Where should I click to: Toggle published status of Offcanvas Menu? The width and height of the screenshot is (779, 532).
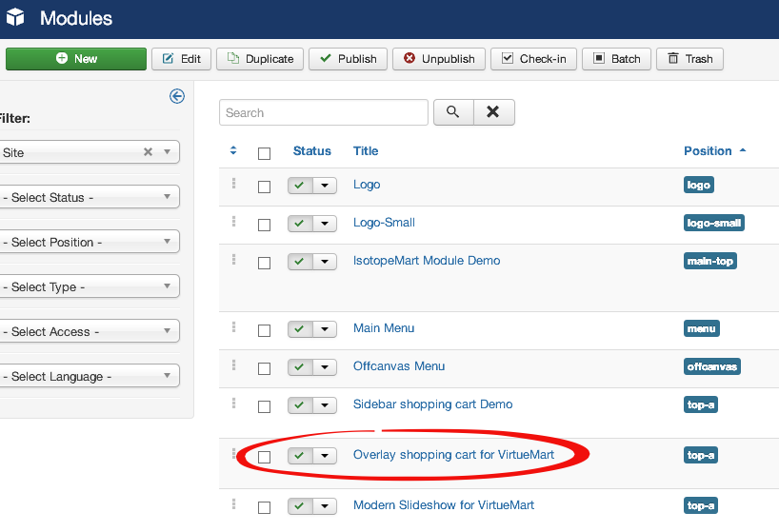point(300,368)
